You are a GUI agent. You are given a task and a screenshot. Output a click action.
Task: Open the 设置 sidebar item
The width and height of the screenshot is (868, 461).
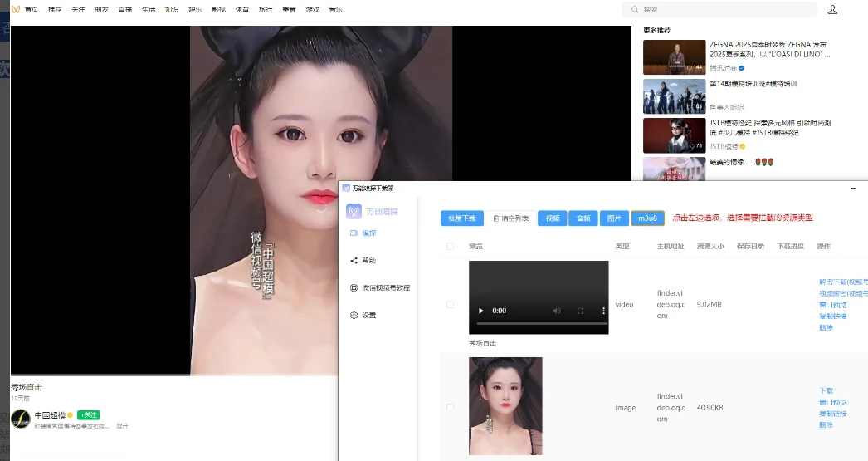[363, 315]
